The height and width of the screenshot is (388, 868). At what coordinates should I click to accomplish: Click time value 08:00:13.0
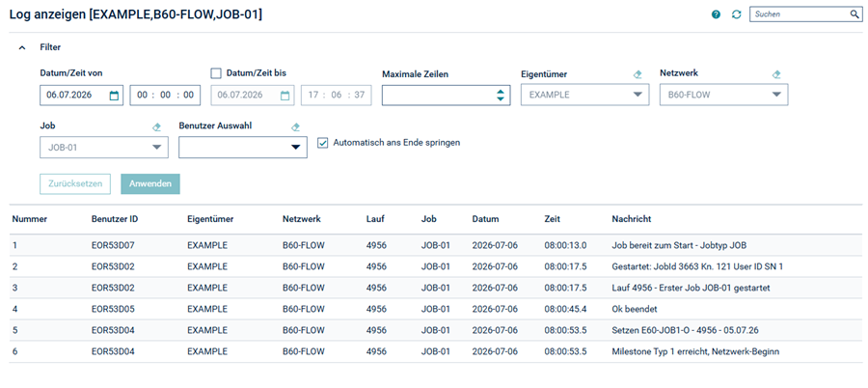pos(566,245)
